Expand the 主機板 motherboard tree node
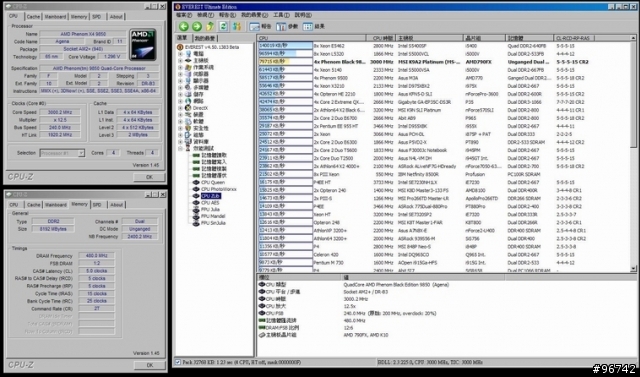Viewport: 640px width, 377px height. (180, 60)
